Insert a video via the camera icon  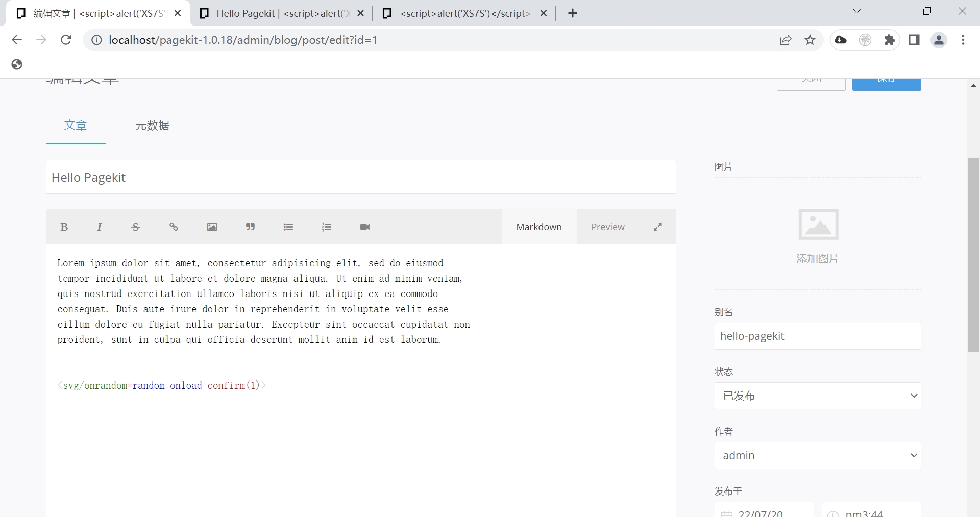pos(365,227)
